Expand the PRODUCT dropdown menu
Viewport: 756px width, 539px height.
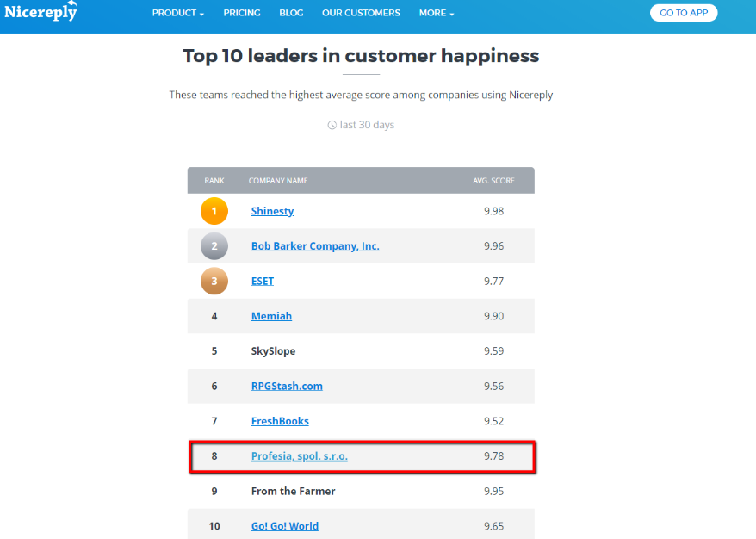178,14
